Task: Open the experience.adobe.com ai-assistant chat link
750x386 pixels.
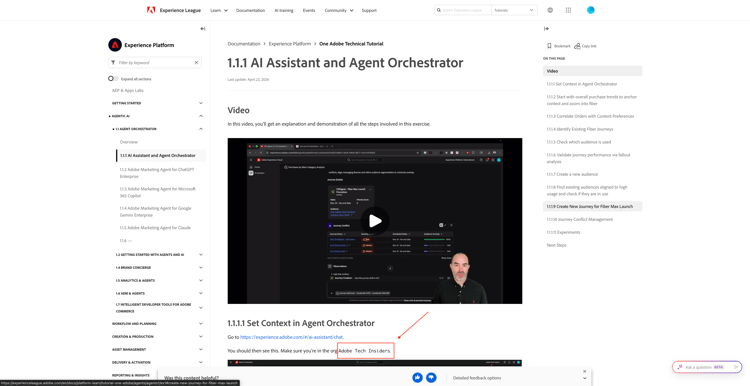Action: point(291,337)
